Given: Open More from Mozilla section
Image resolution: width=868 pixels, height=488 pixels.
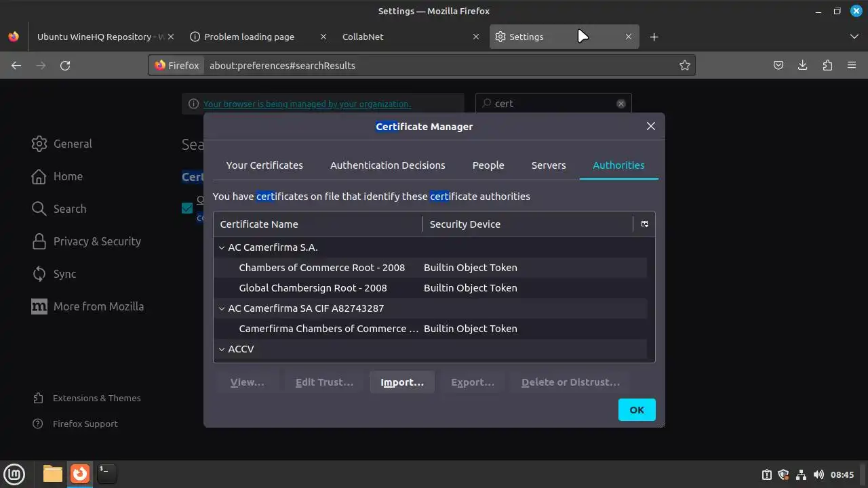Looking at the screenshot, I should point(87,306).
